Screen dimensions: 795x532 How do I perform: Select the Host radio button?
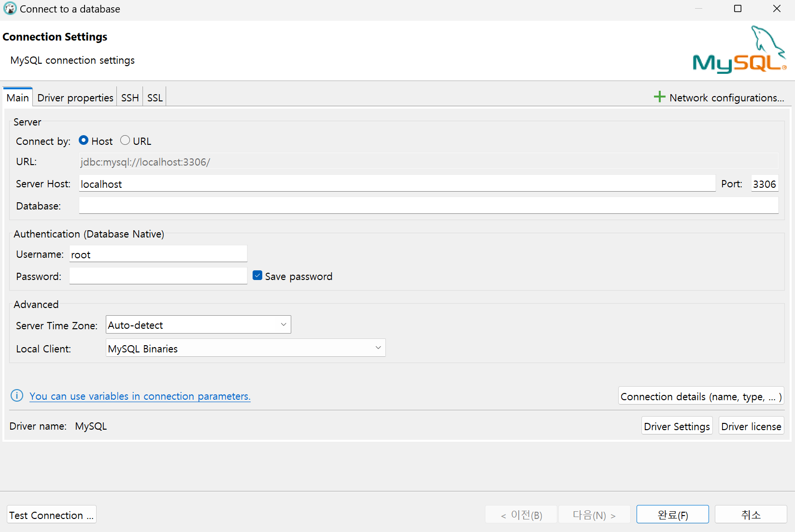(x=84, y=140)
